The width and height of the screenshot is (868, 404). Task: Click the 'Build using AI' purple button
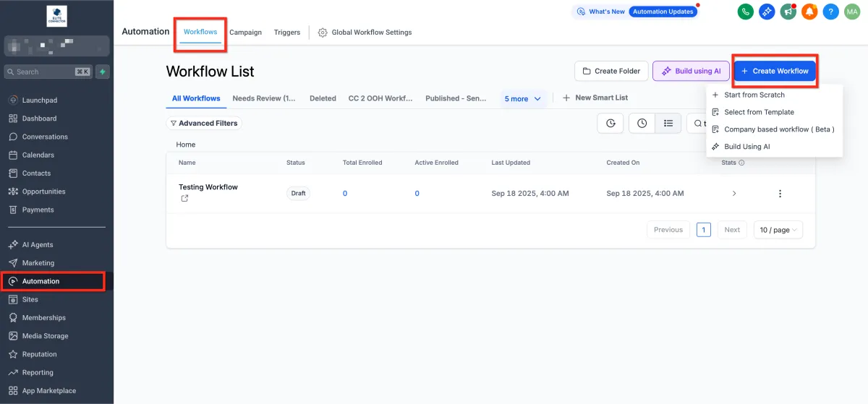coord(691,71)
